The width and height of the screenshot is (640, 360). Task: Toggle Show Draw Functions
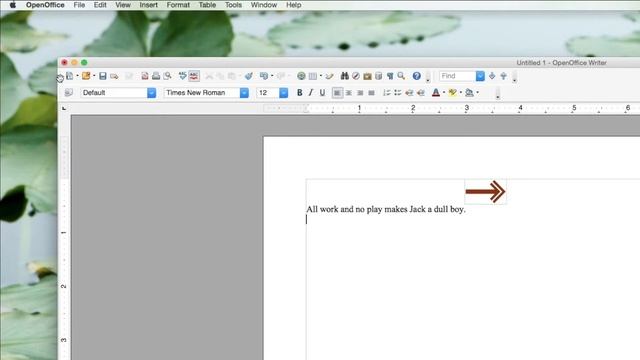coord(329,76)
